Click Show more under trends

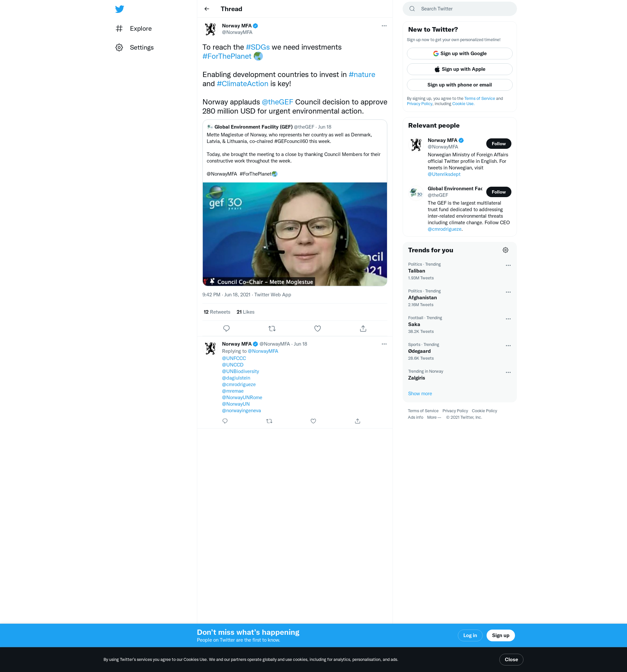[420, 394]
